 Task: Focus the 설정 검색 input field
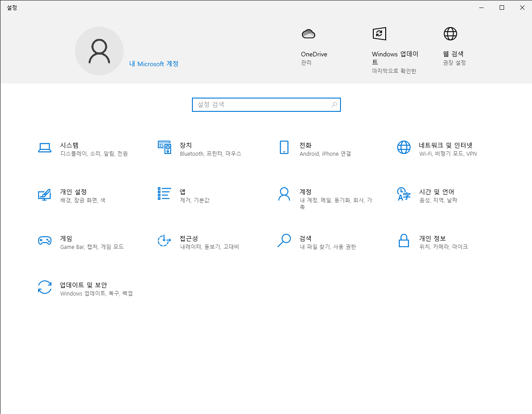(266, 105)
